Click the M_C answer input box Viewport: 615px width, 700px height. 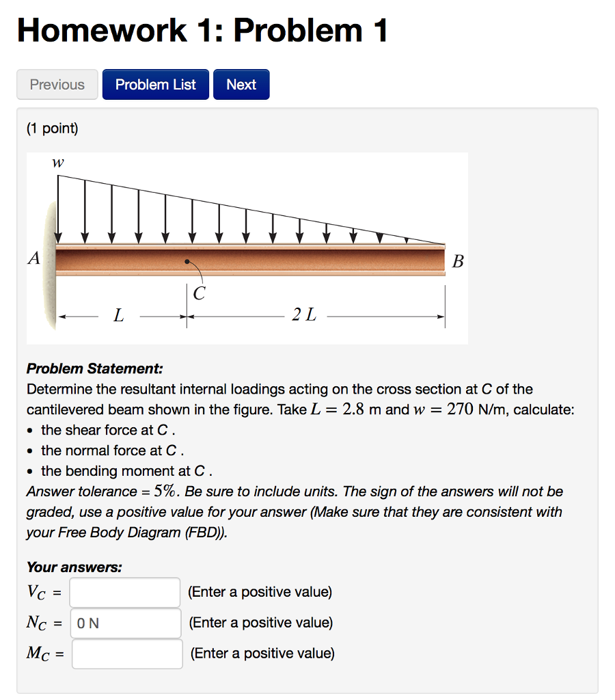coord(128,654)
